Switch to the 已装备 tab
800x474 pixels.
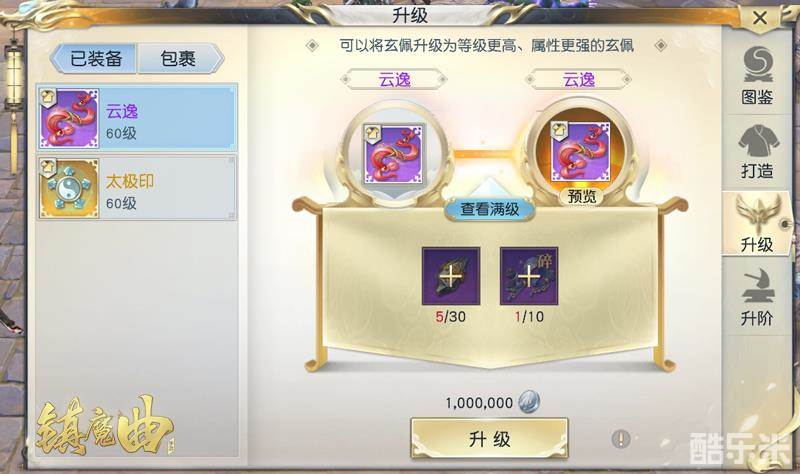[x=95, y=59]
